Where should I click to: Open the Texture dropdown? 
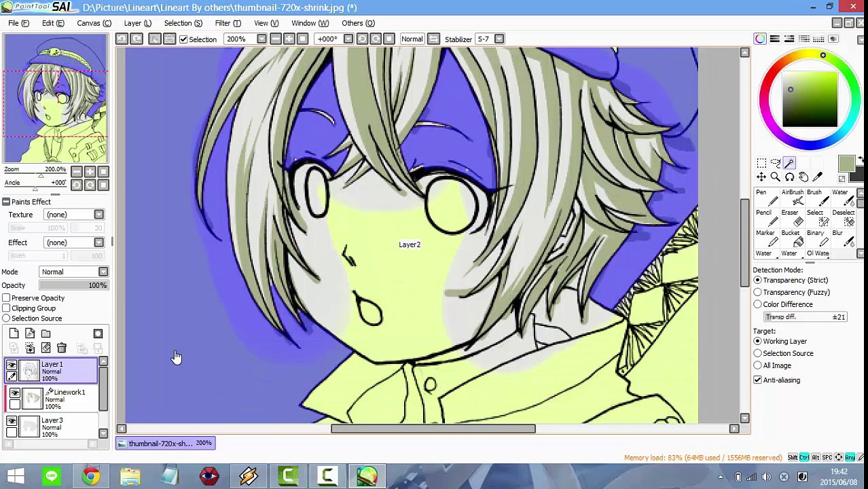coord(99,215)
